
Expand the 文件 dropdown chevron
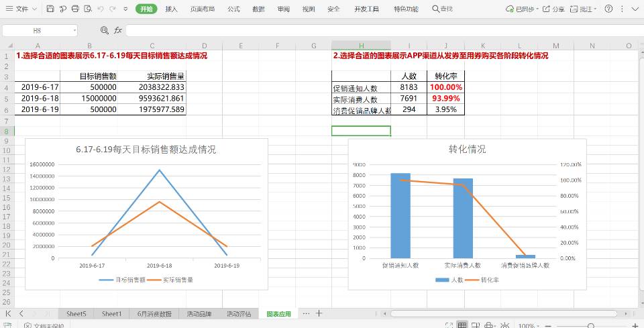pos(34,9)
